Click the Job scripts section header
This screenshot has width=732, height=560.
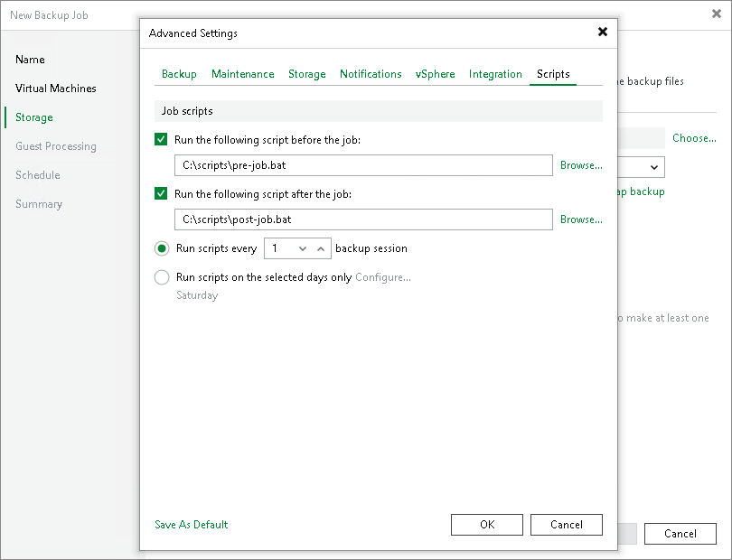(379, 111)
